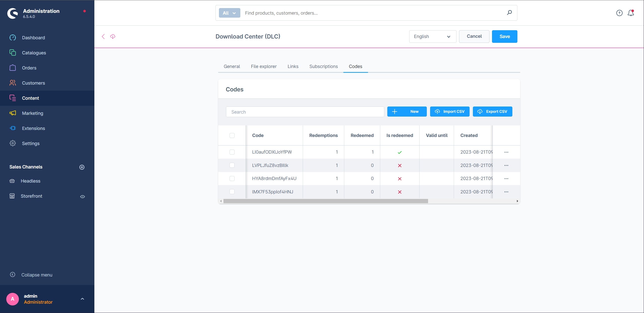
Task: Open actions menu for HYA8rdmDmfAyFx4U
Action: [506, 179]
